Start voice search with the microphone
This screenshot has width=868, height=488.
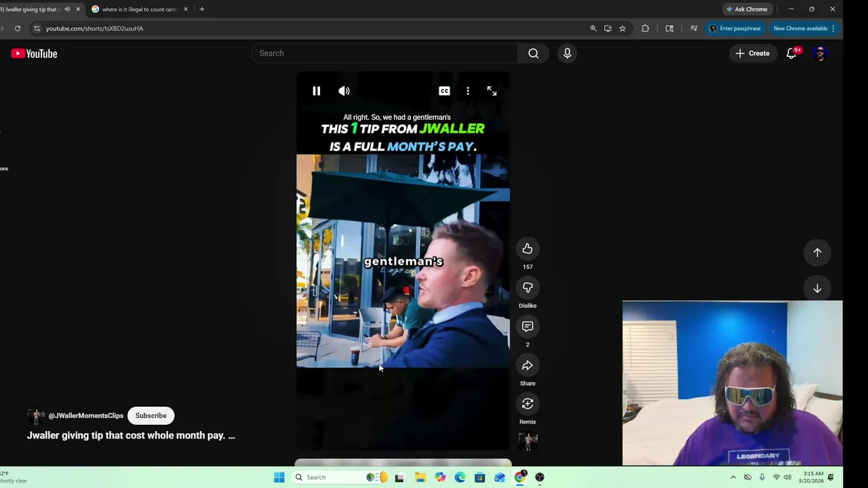click(568, 54)
